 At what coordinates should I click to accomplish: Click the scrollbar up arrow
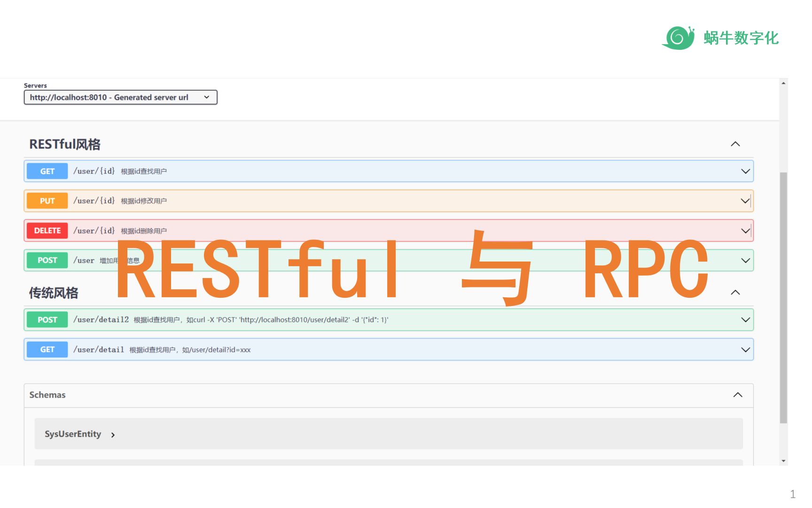pos(783,83)
